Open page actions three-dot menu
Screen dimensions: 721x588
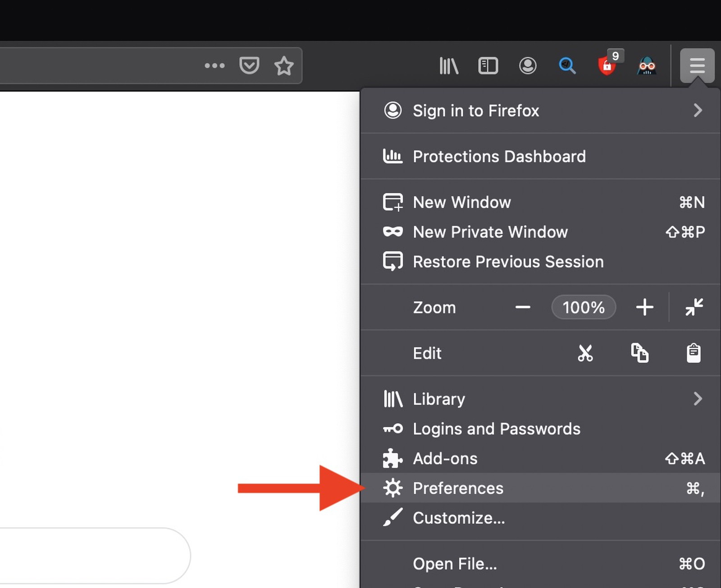click(214, 66)
